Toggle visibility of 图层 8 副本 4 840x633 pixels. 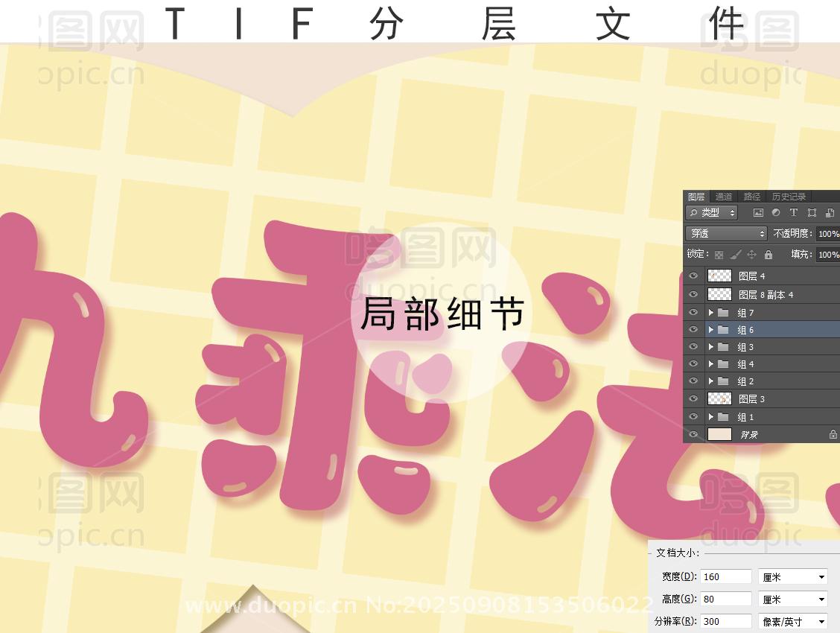point(693,294)
